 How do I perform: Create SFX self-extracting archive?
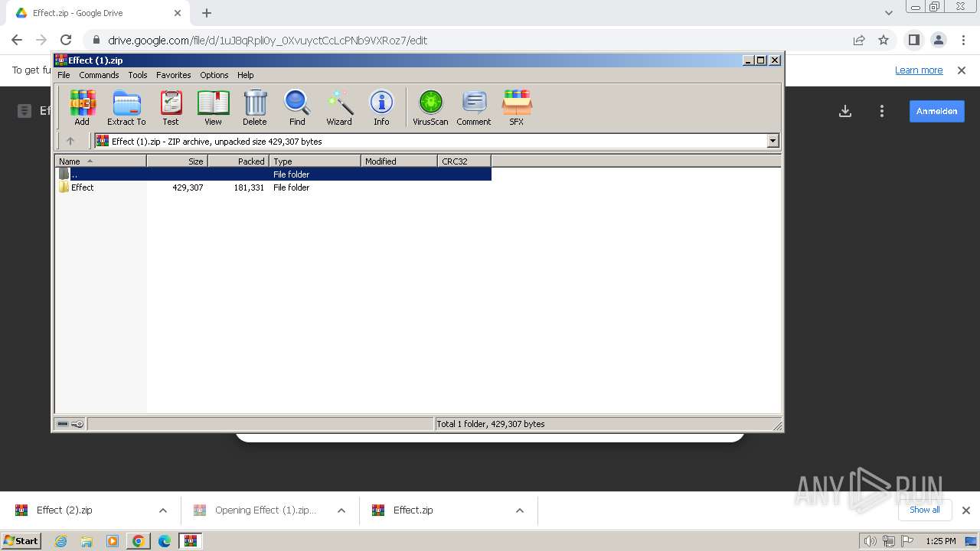point(517,107)
